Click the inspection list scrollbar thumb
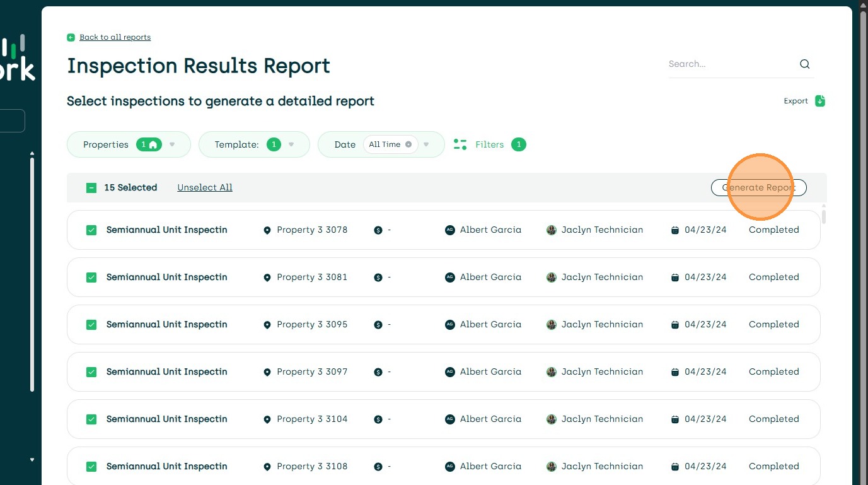The height and width of the screenshot is (485, 868). [823, 216]
